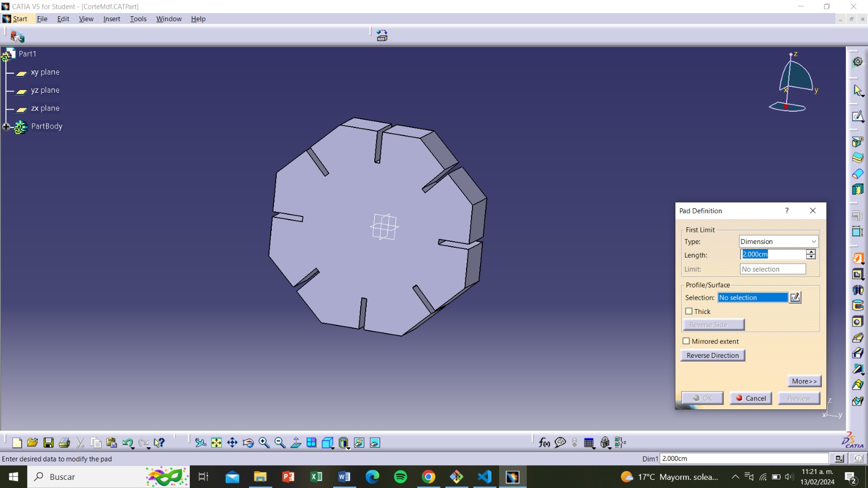
Task: Click the Paste clipboard icon
Action: pos(112,443)
